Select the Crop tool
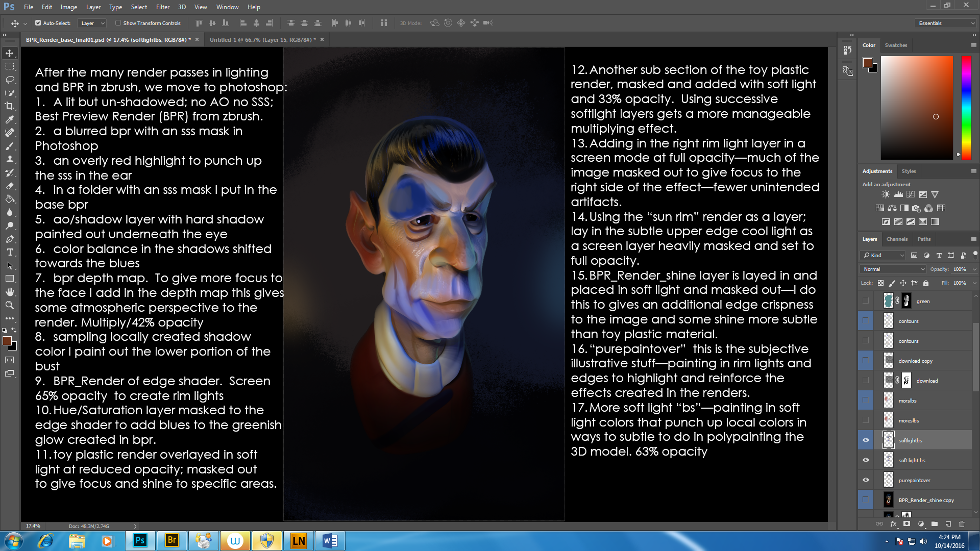Image resolution: width=980 pixels, height=551 pixels. [10, 106]
